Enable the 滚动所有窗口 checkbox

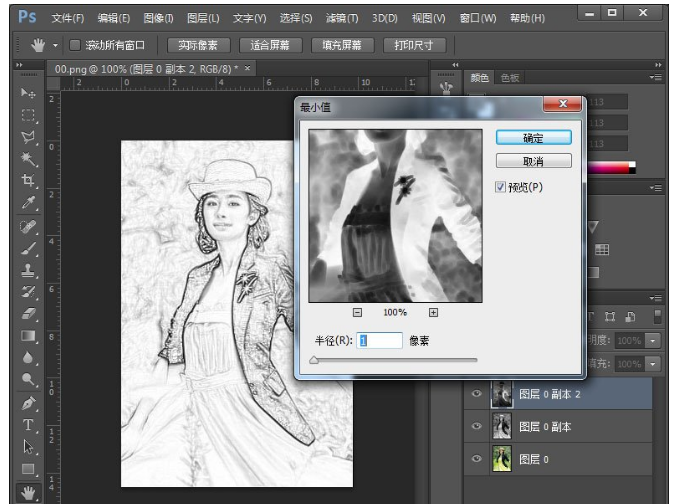[75, 45]
